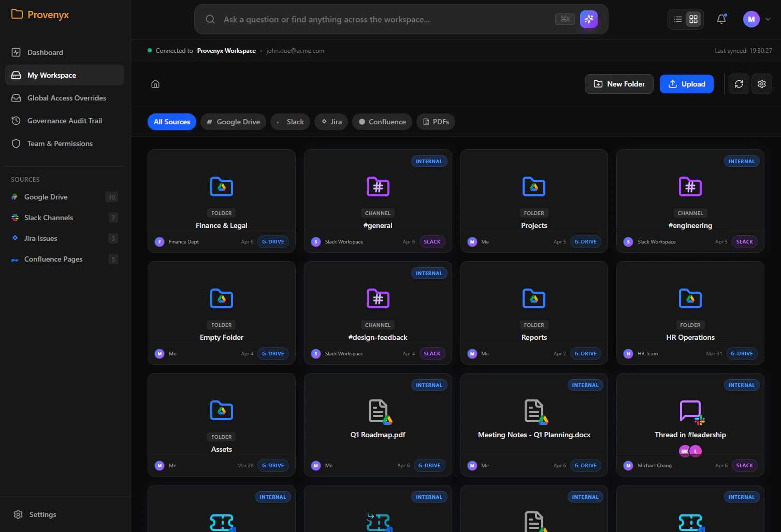Click Last synced 19:30:27 status
This screenshot has height=532, width=781.
click(743, 51)
